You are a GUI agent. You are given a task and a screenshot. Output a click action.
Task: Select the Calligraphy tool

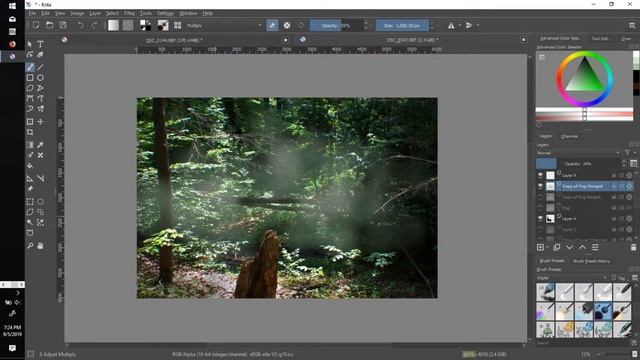(x=40, y=54)
